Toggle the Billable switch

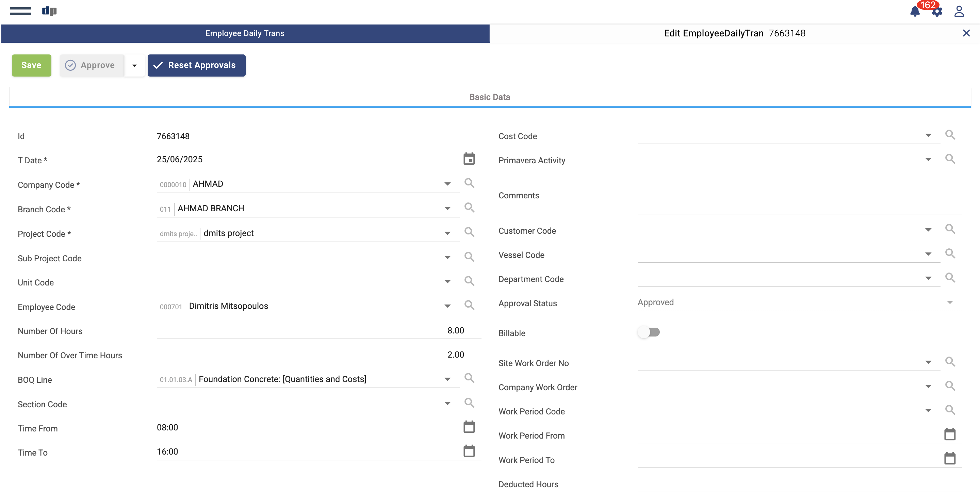(649, 332)
